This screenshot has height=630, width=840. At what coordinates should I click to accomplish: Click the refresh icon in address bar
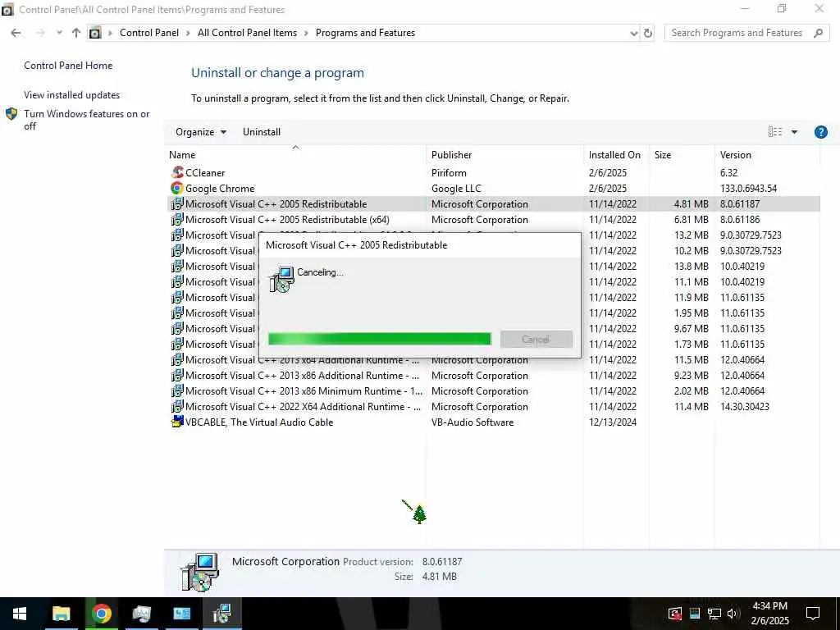click(648, 33)
